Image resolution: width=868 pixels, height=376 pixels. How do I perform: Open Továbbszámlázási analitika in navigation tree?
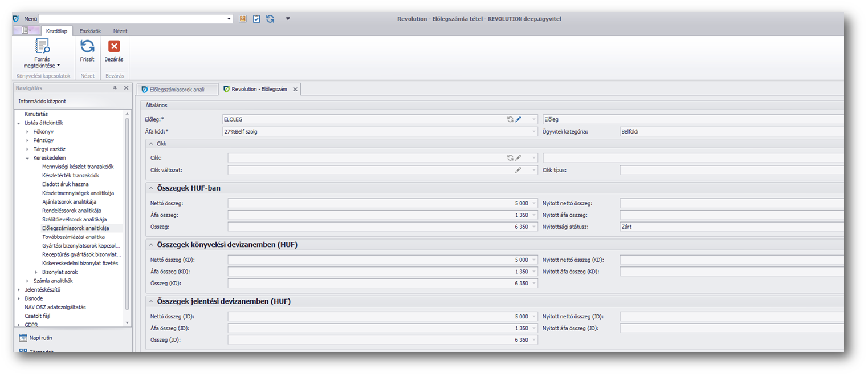tap(73, 237)
